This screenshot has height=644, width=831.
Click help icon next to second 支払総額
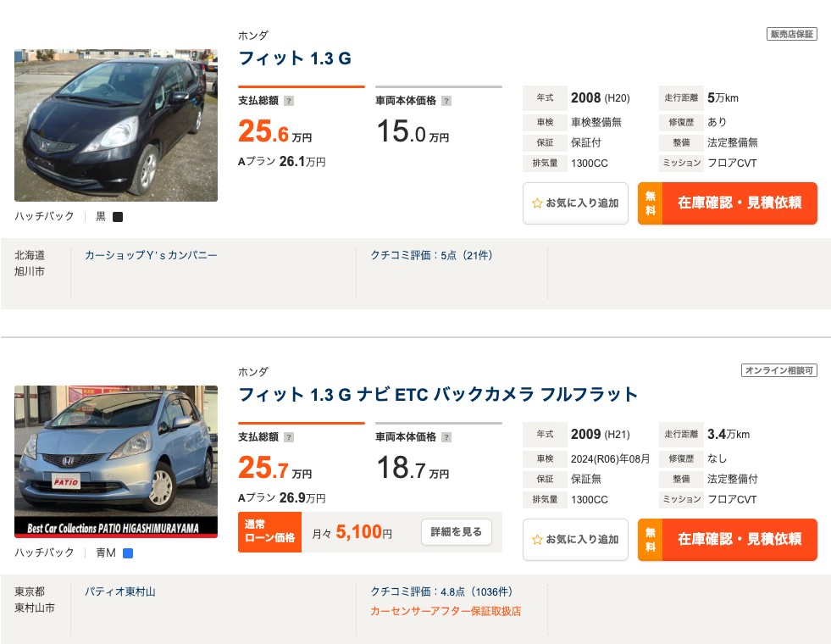[289, 437]
